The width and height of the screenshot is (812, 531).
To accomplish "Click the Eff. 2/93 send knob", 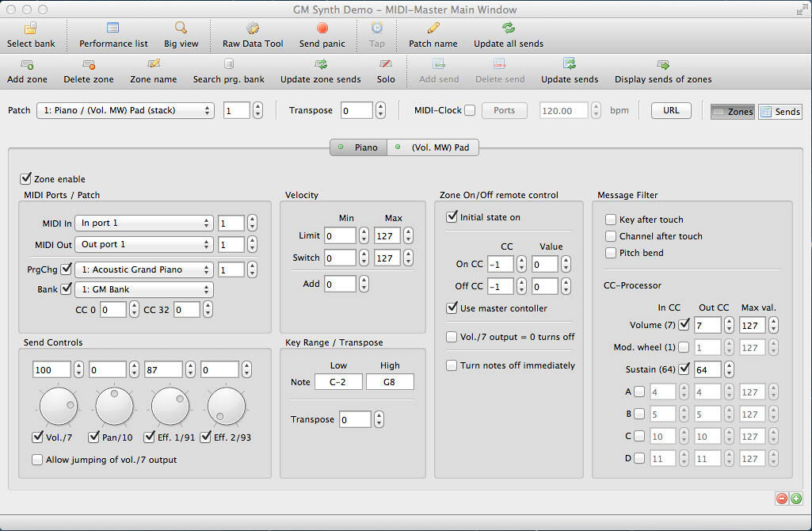I will tap(227, 407).
